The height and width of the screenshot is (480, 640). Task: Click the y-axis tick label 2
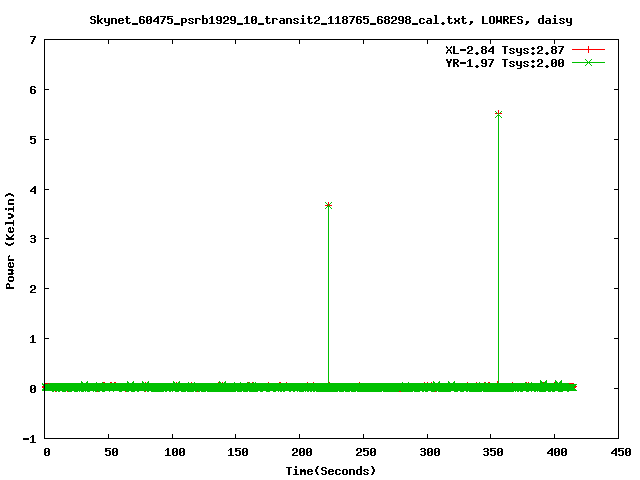coord(33,289)
